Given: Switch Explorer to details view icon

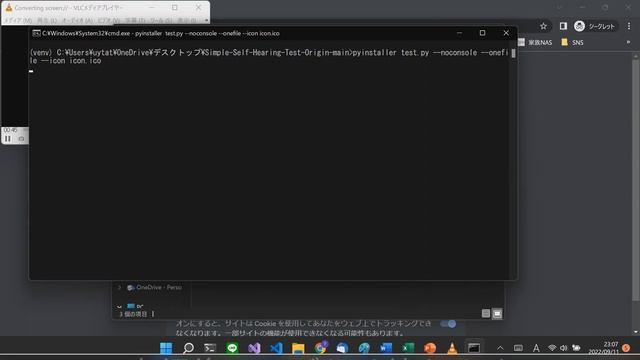Looking at the screenshot, I should coord(486,313).
